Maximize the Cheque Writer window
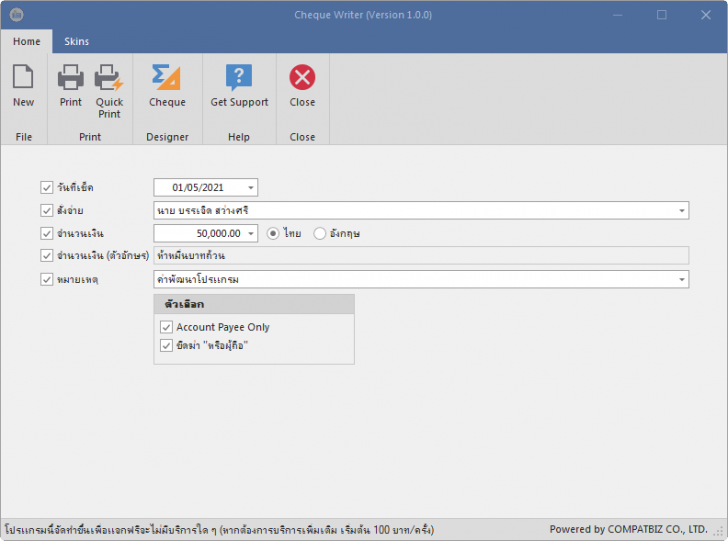728x541 pixels. 662,15
